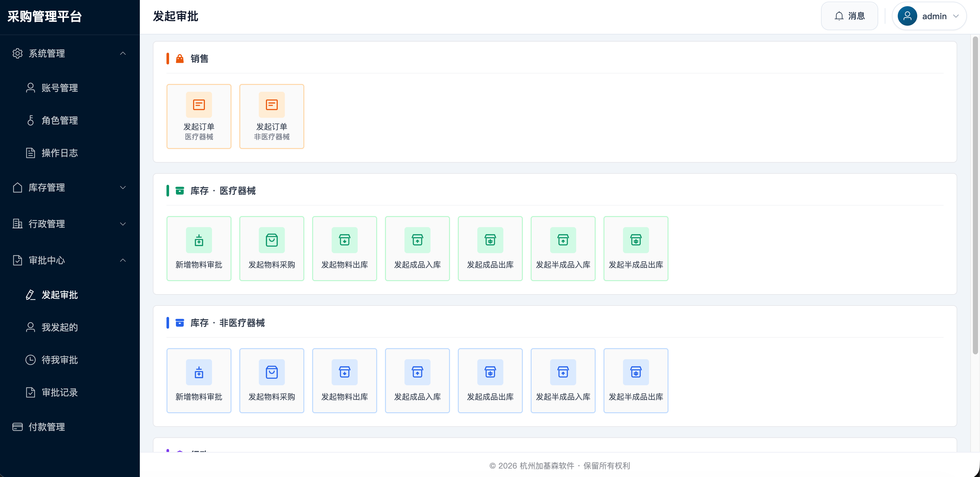Viewport: 980px width, 477px height.
Task: Click the 行政管理 menu label
Action: [47, 224]
